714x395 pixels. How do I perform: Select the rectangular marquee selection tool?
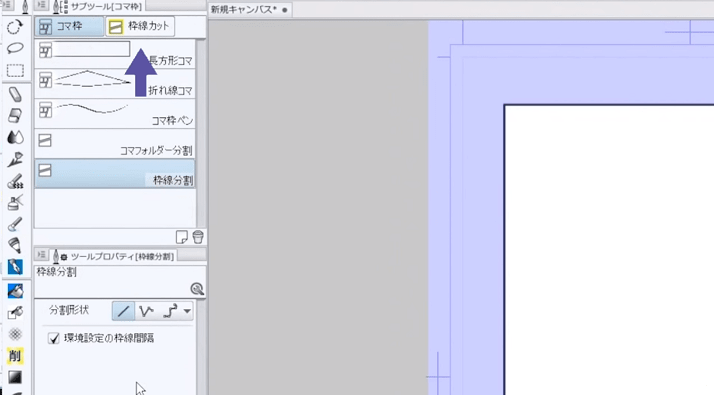click(x=15, y=71)
